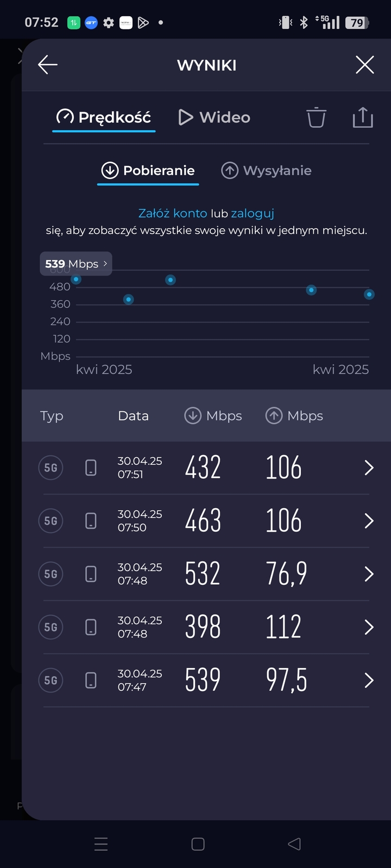The image size is (391, 868).
Task: Share results using the share icon
Action: (363, 117)
